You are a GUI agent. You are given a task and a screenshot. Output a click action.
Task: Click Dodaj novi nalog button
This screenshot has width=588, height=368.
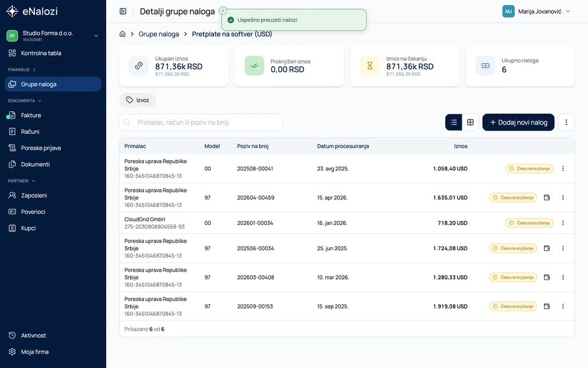coord(518,123)
